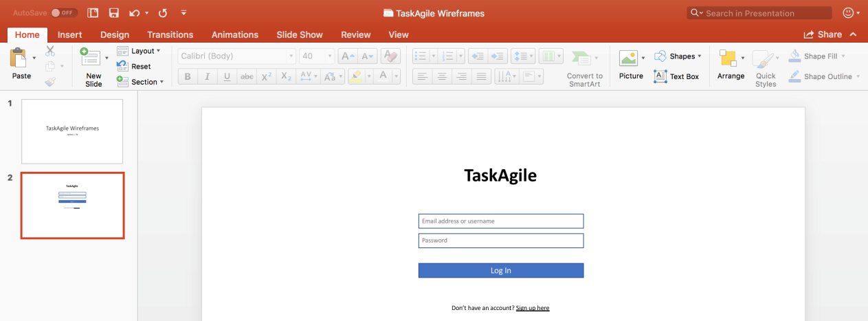Open the Text Direction button

coord(507,76)
